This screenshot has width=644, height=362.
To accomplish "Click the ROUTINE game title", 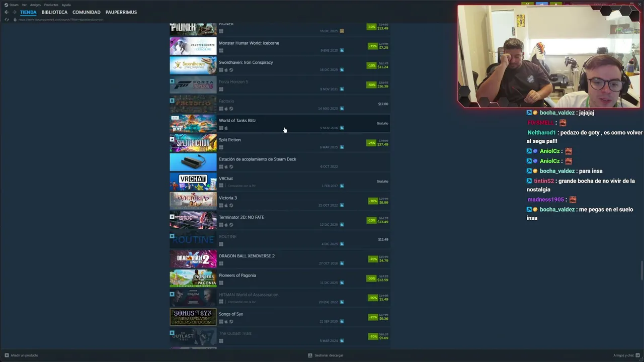I will pyautogui.click(x=227, y=237).
